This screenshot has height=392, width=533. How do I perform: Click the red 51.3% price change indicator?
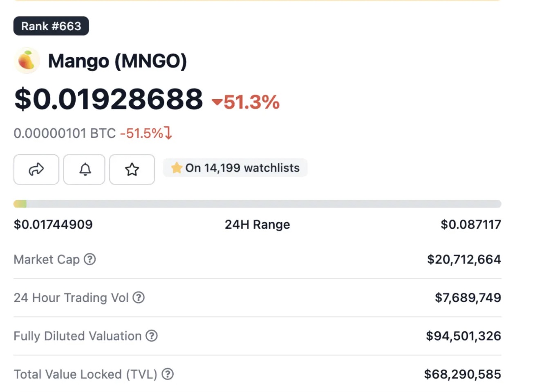tap(246, 102)
